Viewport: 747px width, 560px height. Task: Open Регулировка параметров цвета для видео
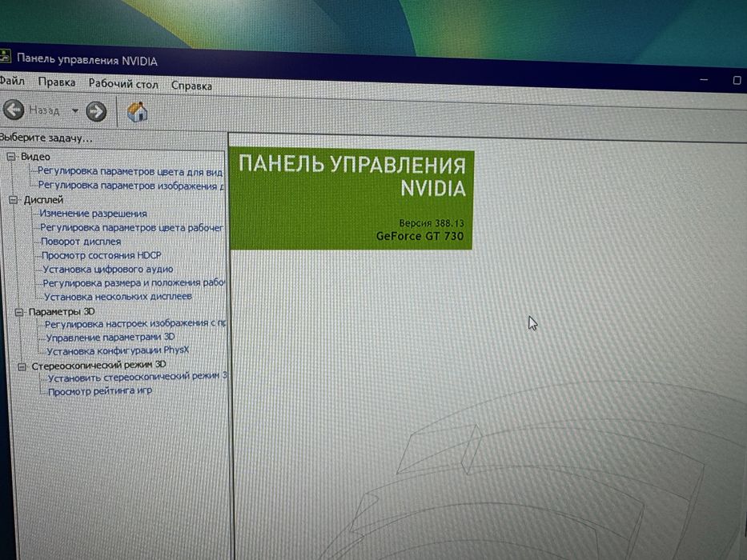point(130,171)
